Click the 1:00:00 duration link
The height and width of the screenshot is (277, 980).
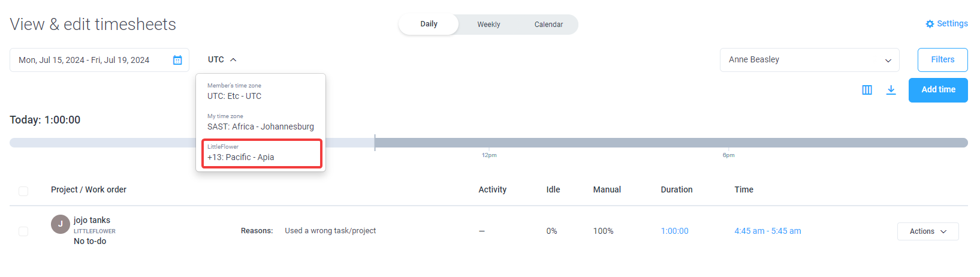pyautogui.click(x=674, y=231)
